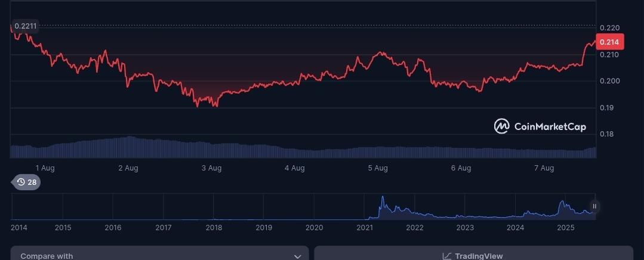The width and height of the screenshot is (644, 260).
Task: Jump to 2025 on the overview timeline
Action: click(x=565, y=227)
